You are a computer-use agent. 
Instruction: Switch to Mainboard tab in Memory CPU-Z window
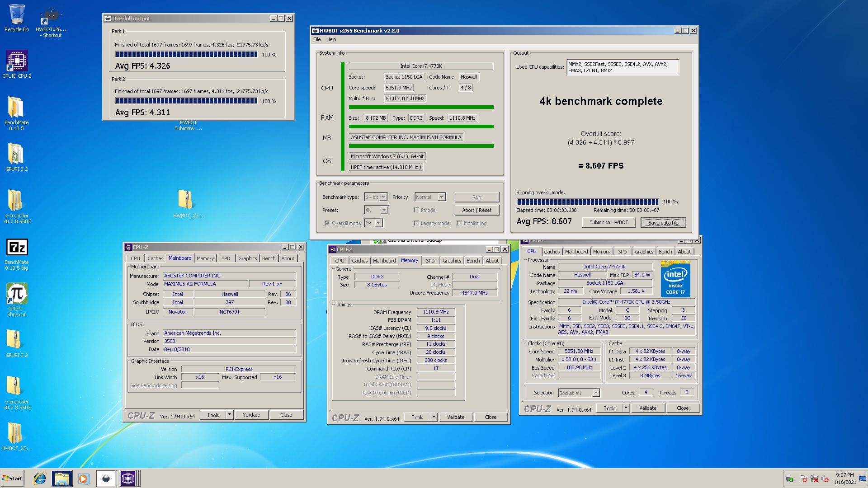[384, 261]
